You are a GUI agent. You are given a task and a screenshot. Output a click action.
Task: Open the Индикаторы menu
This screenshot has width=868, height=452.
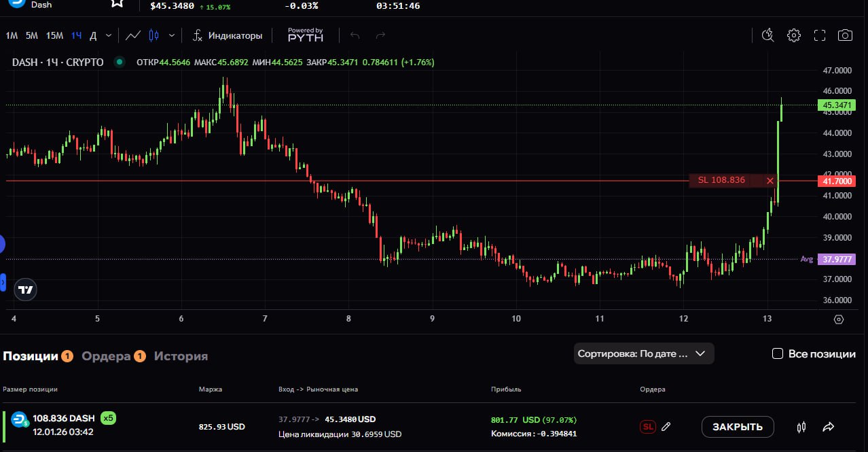pyautogui.click(x=228, y=35)
